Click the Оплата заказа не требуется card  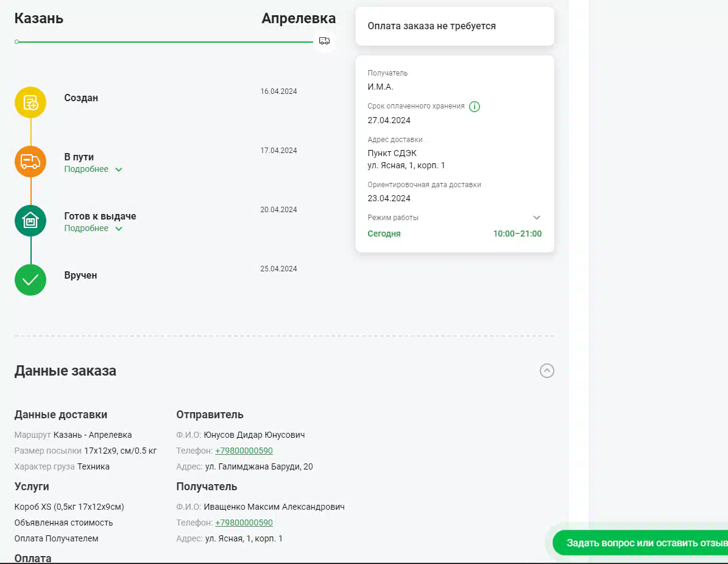tap(454, 26)
